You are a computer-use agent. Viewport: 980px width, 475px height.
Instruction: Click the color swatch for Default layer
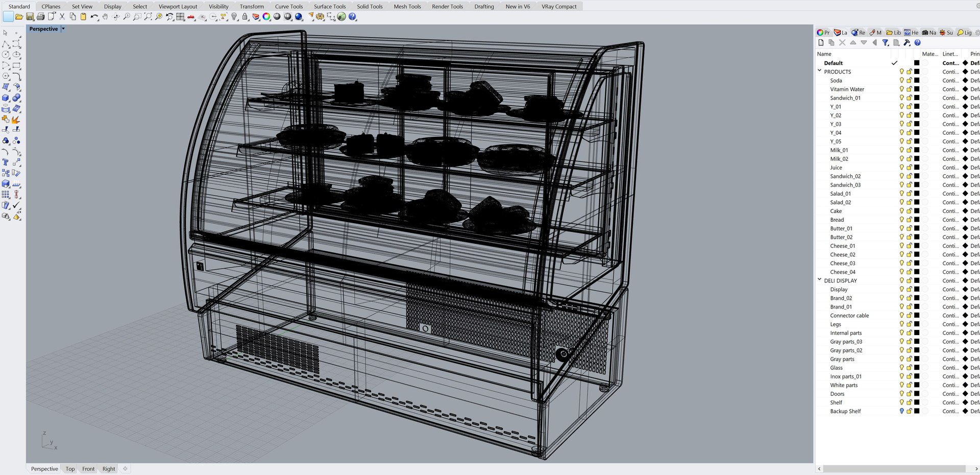coord(917,63)
